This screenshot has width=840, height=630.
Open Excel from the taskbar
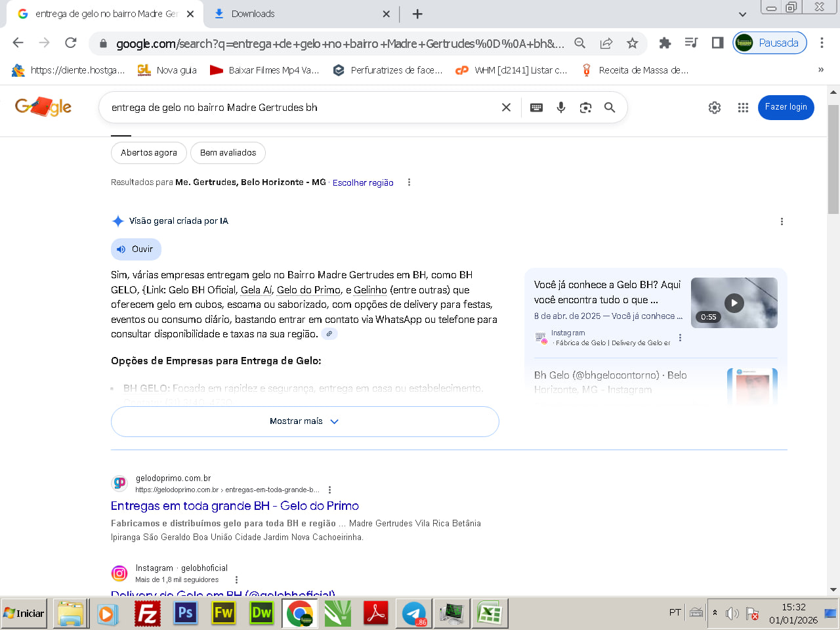(x=489, y=614)
